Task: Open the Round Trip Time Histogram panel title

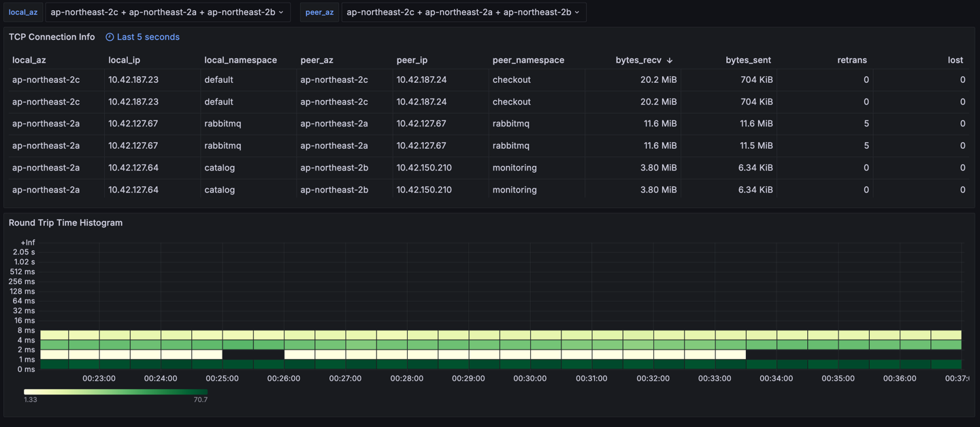Action: coord(65,222)
